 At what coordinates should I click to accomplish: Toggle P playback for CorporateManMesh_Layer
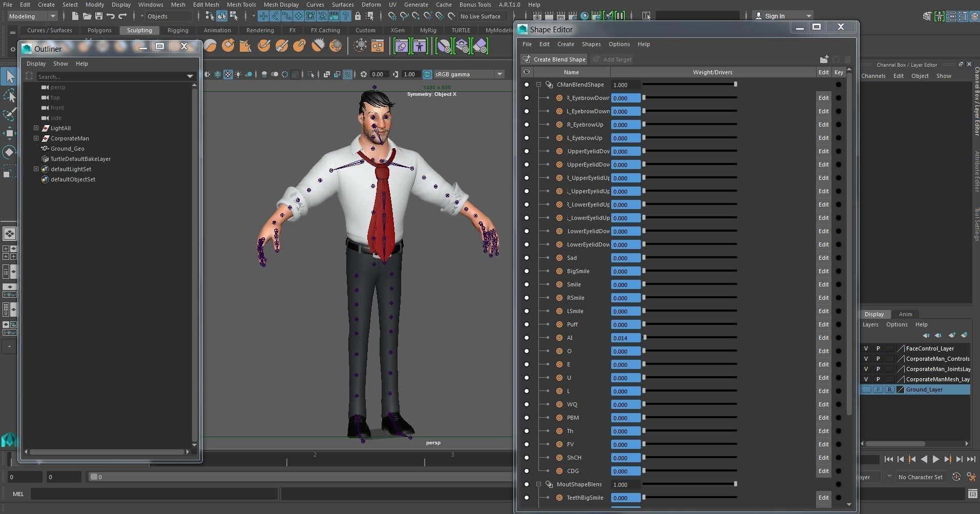(x=878, y=379)
